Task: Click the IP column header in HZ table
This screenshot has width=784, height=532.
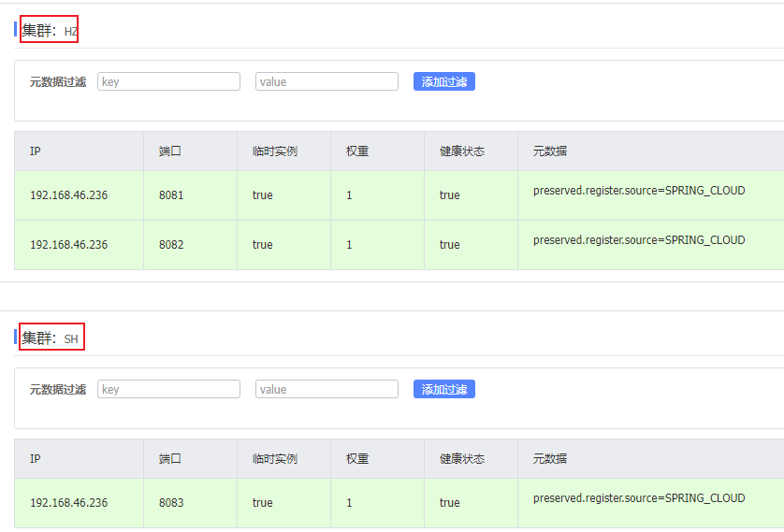Action: point(36,151)
